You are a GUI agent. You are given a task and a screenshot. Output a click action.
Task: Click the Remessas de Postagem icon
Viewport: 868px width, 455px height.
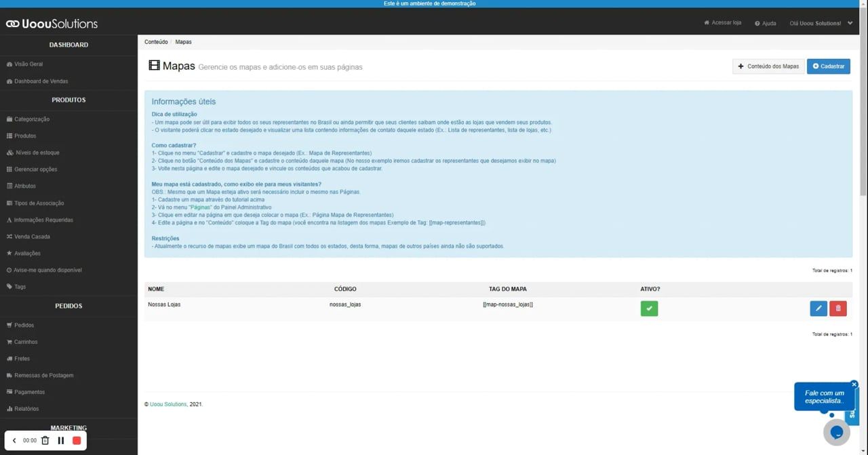pyautogui.click(x=9, y=376)
